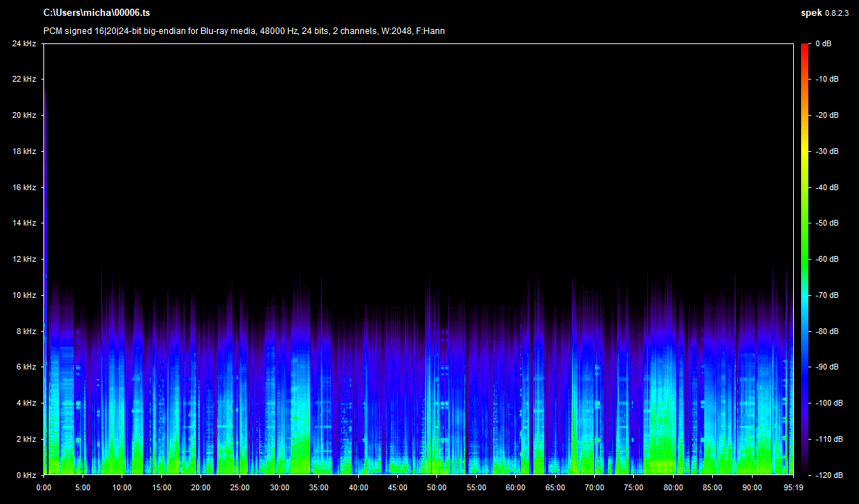This screenshot has width=859, height=504.
Task: Click the 24 kHz frequency label
Action: (x=25, y=43)
